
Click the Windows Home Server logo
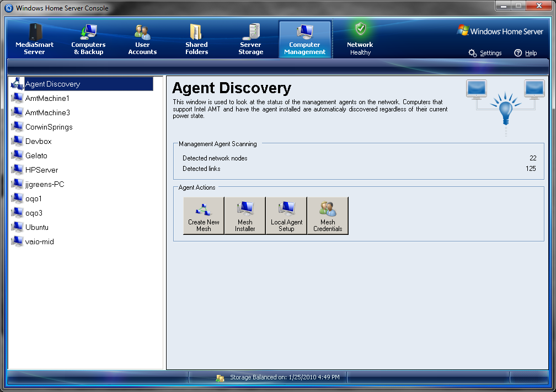tap(500, 31)
